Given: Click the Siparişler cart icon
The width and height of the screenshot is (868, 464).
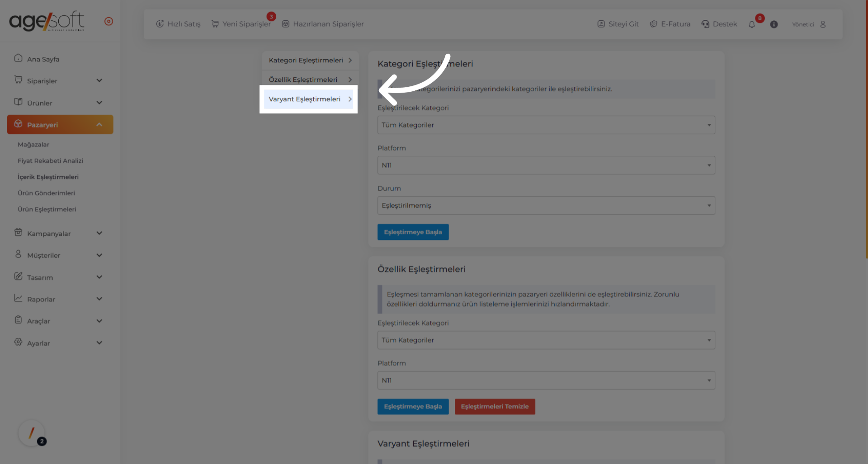Looking at the screenshot, I should pos(18,80).
